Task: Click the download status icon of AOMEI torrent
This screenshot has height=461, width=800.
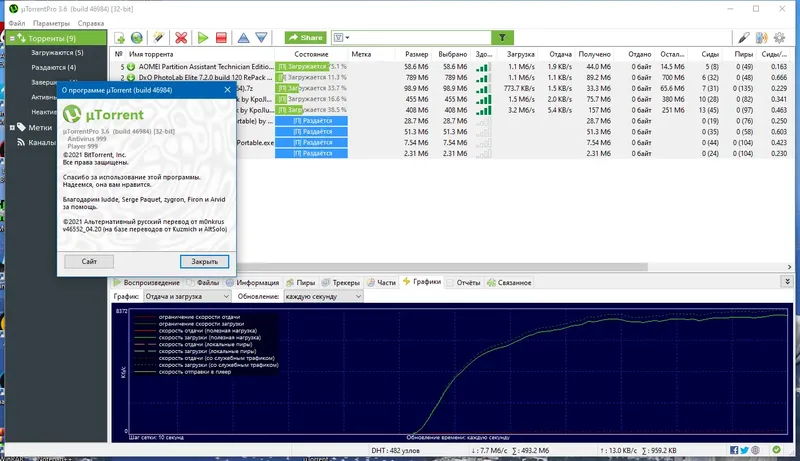Action: [x=131, y=67]
